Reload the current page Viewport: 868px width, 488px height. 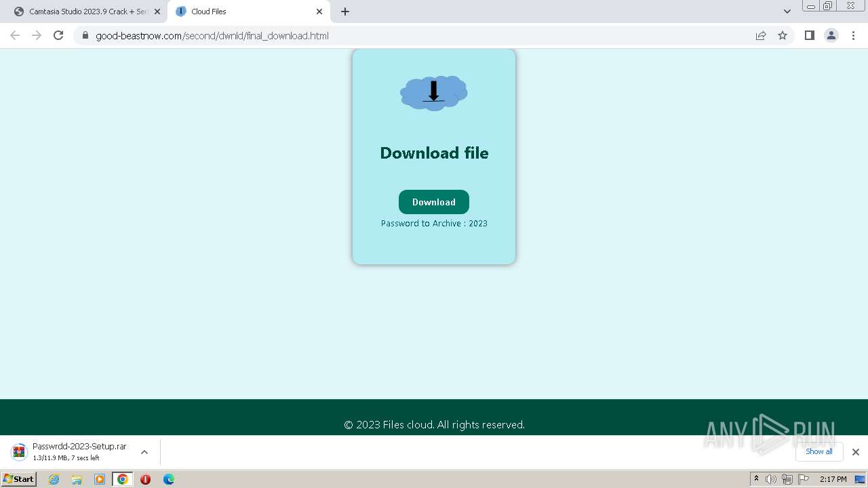pos(58,35)
